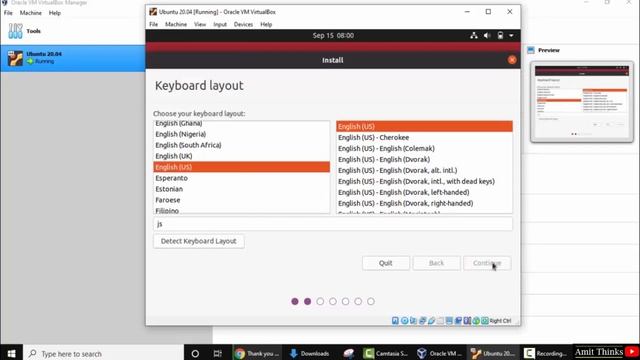The height and width of the screenshot is (360, 640).
Task: Click the Back button
Action: (x=436, y=263)
